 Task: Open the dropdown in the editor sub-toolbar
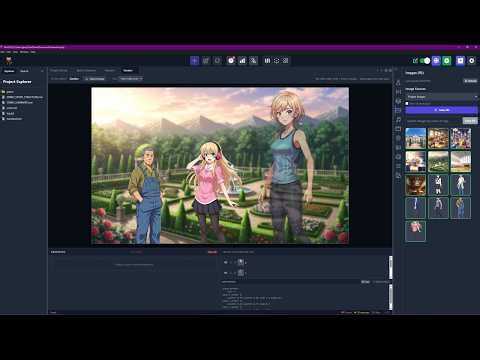[131, 79]
